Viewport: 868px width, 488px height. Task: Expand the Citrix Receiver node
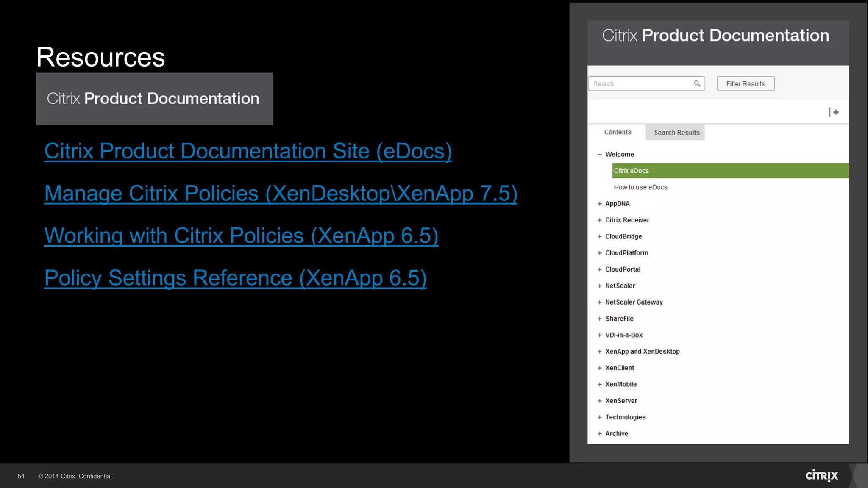(599, 220)
